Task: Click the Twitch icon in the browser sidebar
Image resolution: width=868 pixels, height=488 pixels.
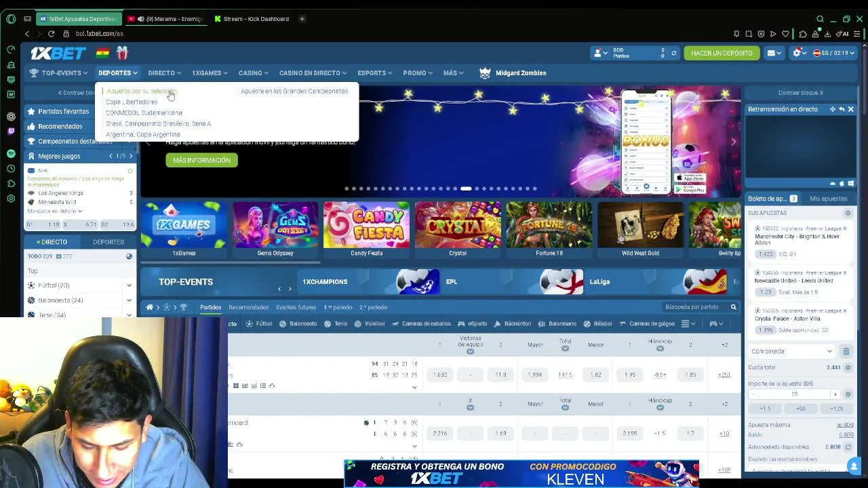Action: coord(11,131)
